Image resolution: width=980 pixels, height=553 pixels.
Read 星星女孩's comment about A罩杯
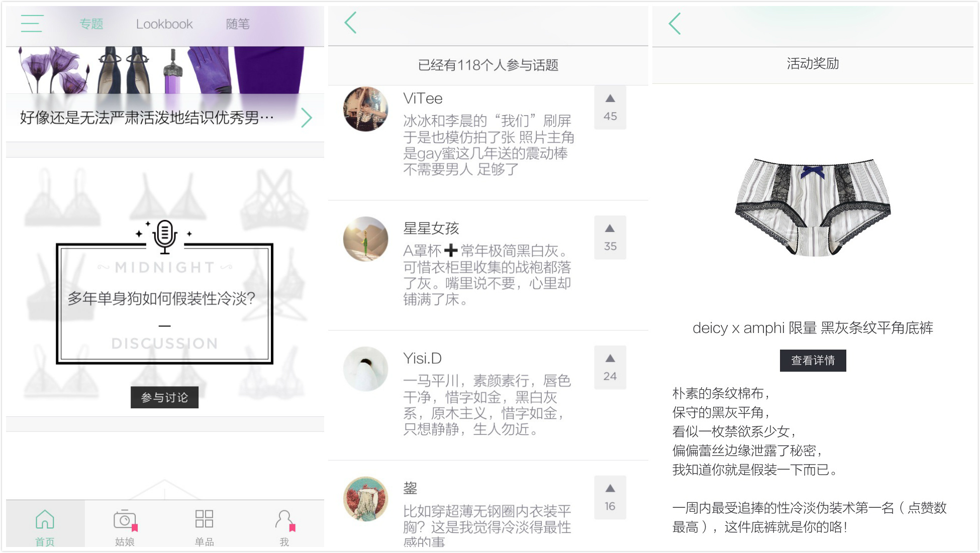(x=487, y=275)
